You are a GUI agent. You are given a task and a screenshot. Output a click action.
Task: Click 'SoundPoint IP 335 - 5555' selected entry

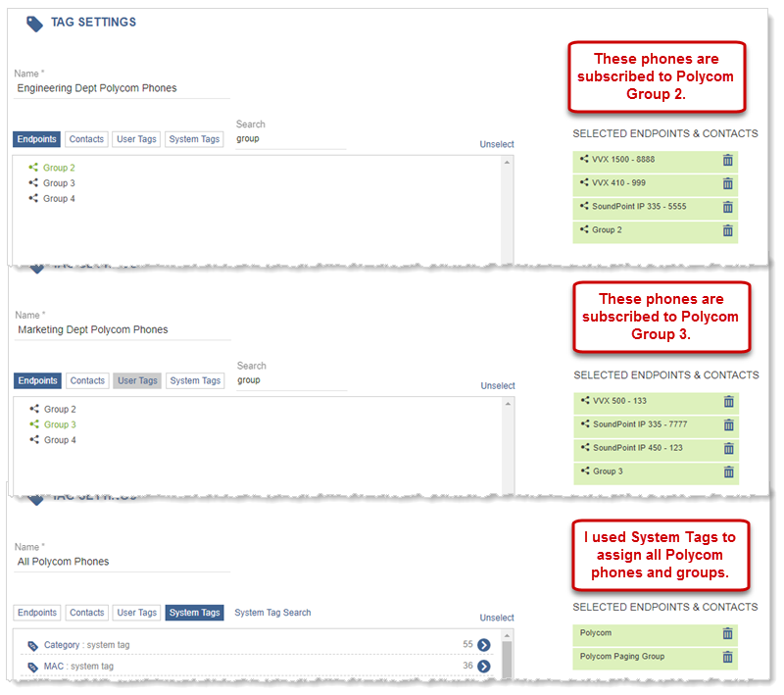click(655, 207)
